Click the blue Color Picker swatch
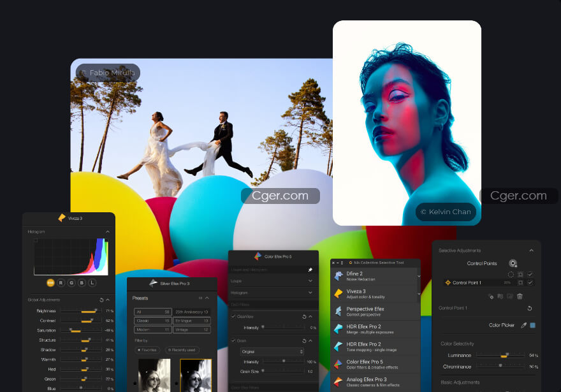 coord(533,325)
